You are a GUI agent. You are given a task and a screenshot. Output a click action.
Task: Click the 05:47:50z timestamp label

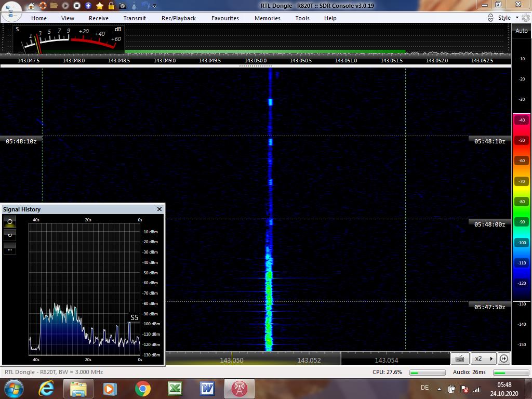click(x=489, y=307)
